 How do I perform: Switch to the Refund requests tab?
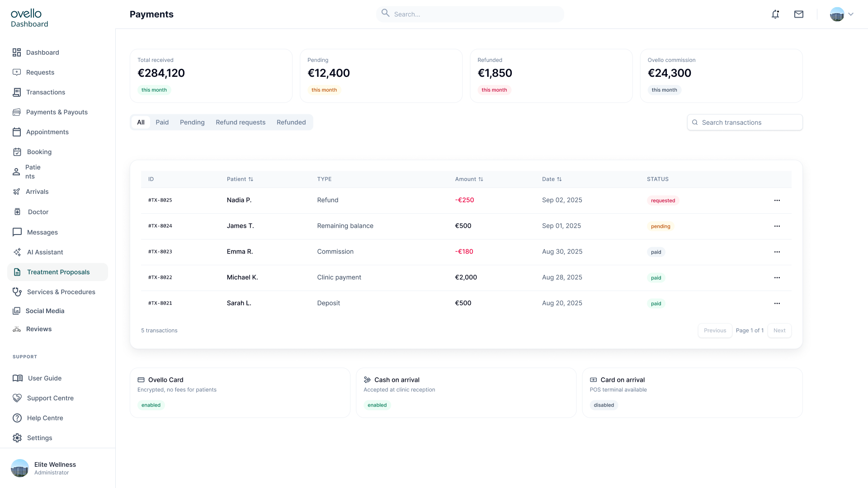(x=241, y=122)
